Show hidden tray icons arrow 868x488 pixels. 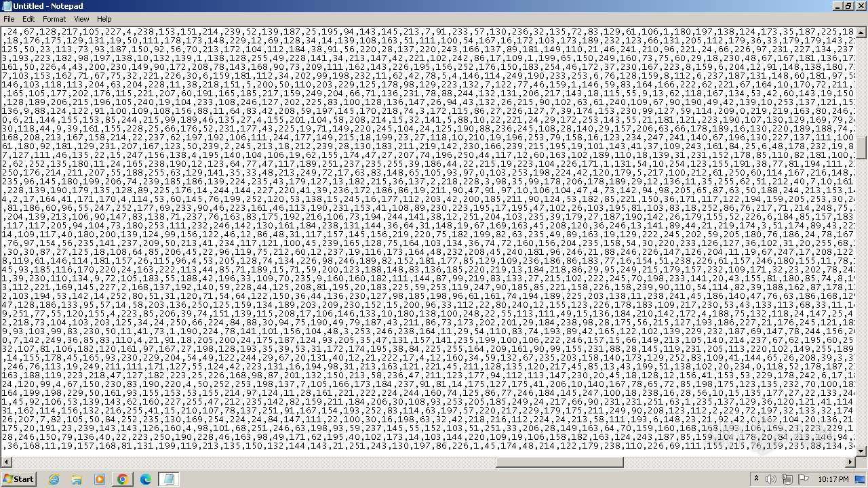[757, 479]
